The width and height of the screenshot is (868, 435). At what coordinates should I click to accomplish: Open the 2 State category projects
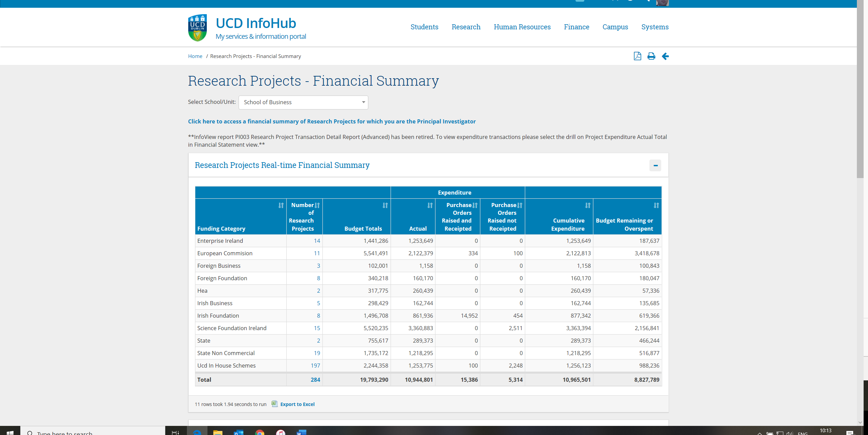[x=318, y=341]
